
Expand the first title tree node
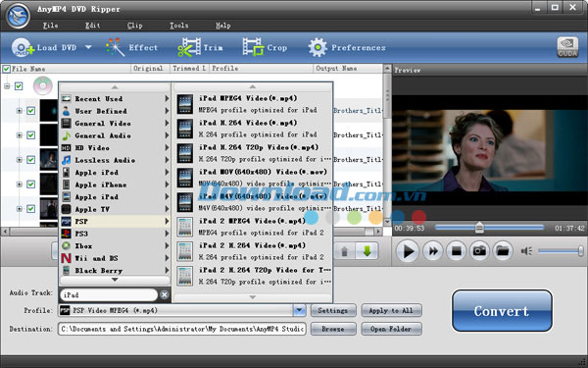[x=20, y=111]
